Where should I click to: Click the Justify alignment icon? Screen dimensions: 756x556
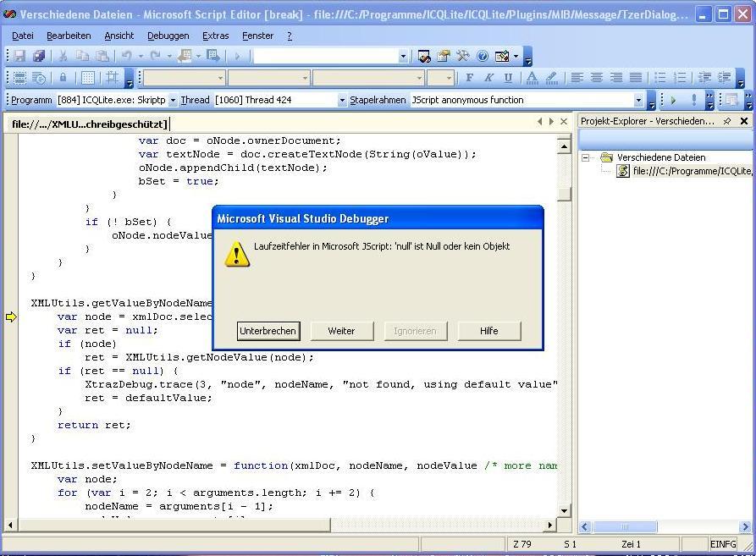click(636, 78)
